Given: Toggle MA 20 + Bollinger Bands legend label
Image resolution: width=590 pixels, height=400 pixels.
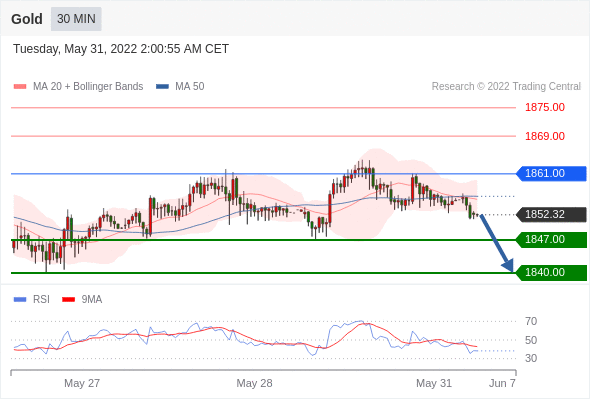Looking at the screenshot, I should point(88,87).
